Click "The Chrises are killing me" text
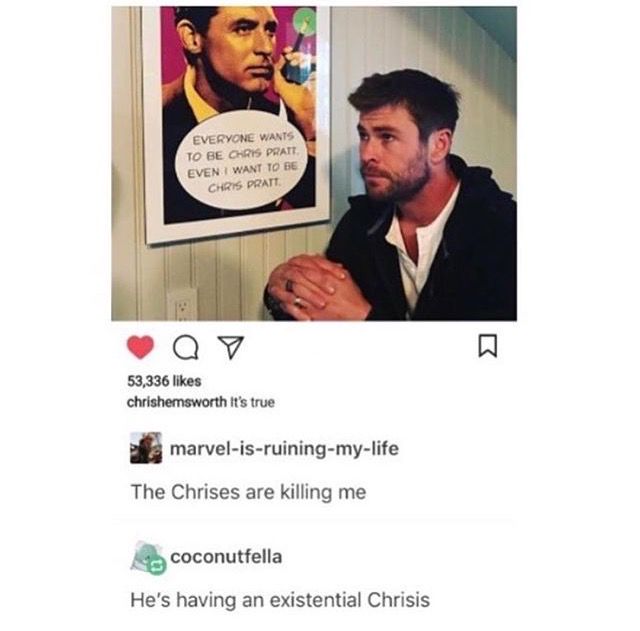Viewport: 640px width, 631px height. tap(248, 492)
